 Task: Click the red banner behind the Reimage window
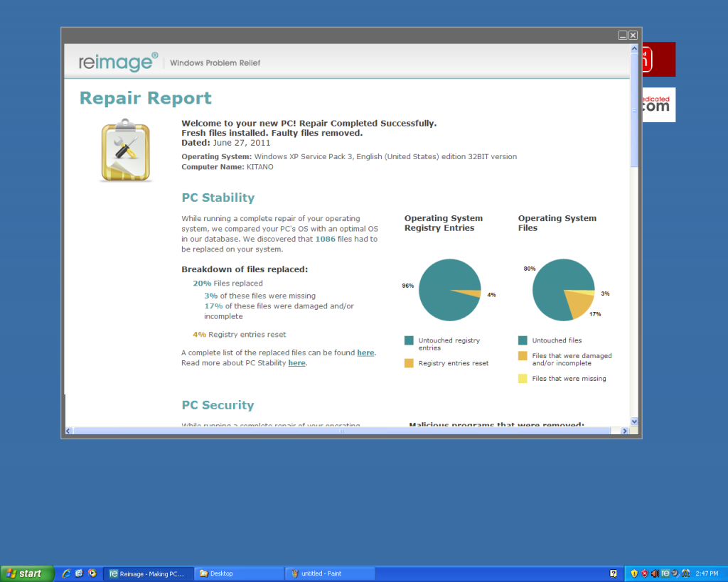(659, 60)
